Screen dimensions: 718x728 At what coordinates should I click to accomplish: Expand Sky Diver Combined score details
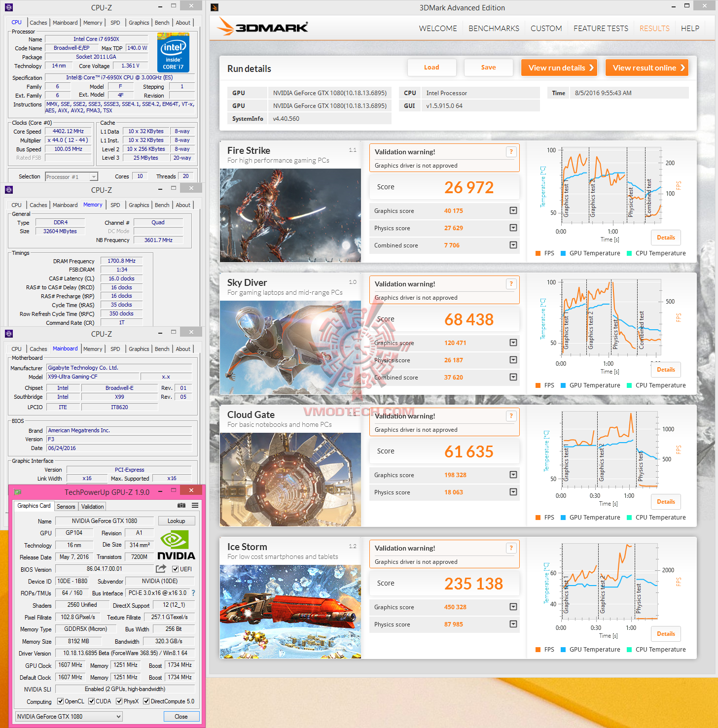[513, 377]
